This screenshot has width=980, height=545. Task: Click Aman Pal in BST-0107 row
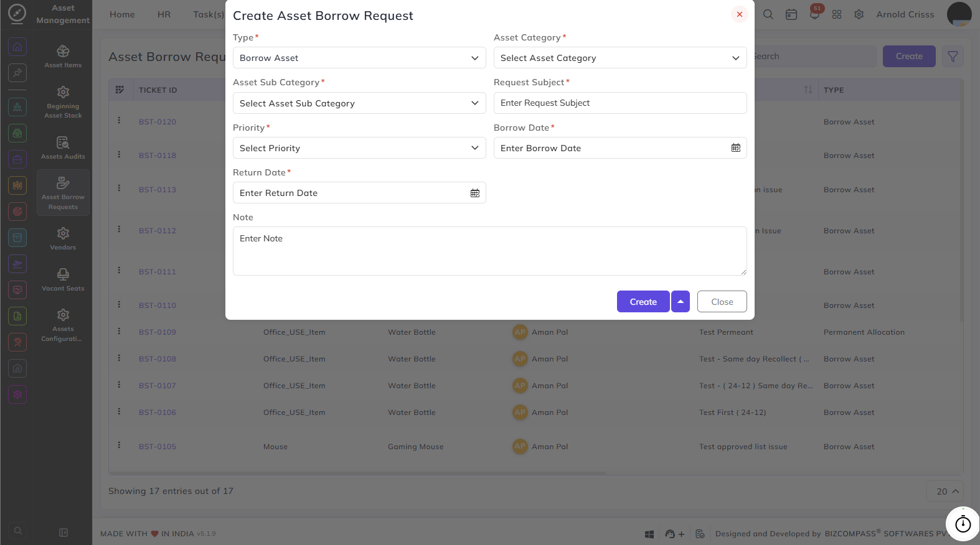(550, 386)
